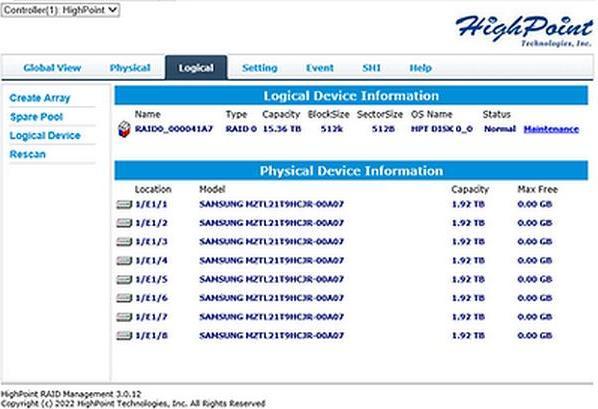Click location 1/E1/6
Image resolution: width=598 pixels, height=409 pixels.
tap(151, 298)
